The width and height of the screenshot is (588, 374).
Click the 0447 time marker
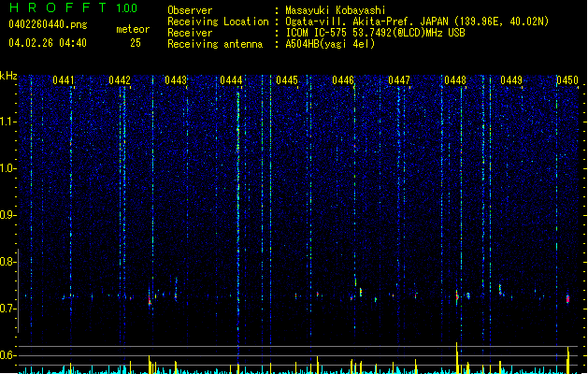click(x=399, y=80)
